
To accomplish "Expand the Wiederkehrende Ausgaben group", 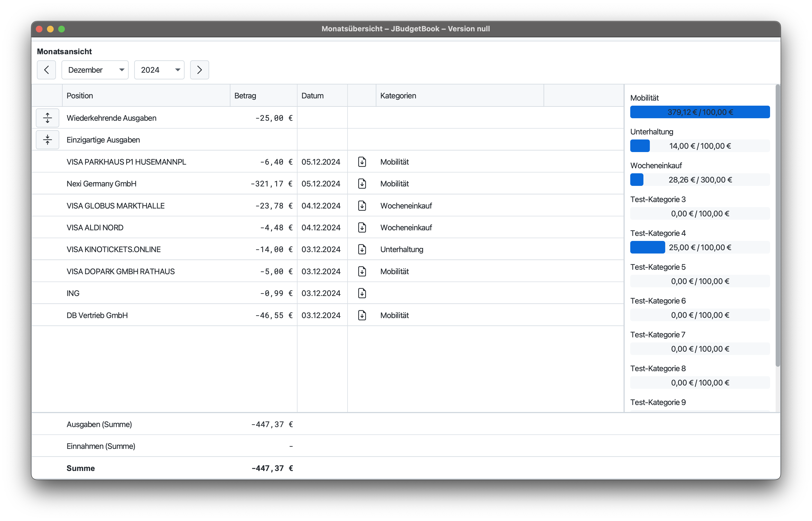I will 47,118.
